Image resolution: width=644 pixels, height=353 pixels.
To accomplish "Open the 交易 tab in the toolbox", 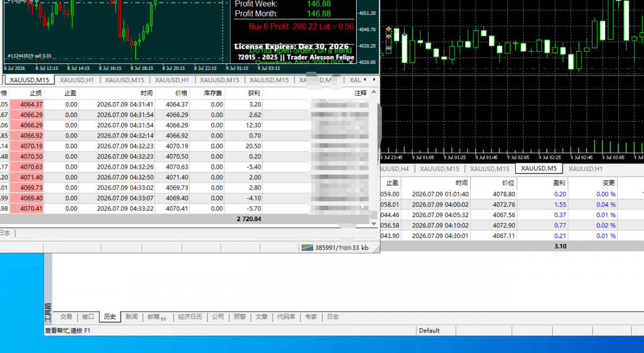I will [66, 317].
